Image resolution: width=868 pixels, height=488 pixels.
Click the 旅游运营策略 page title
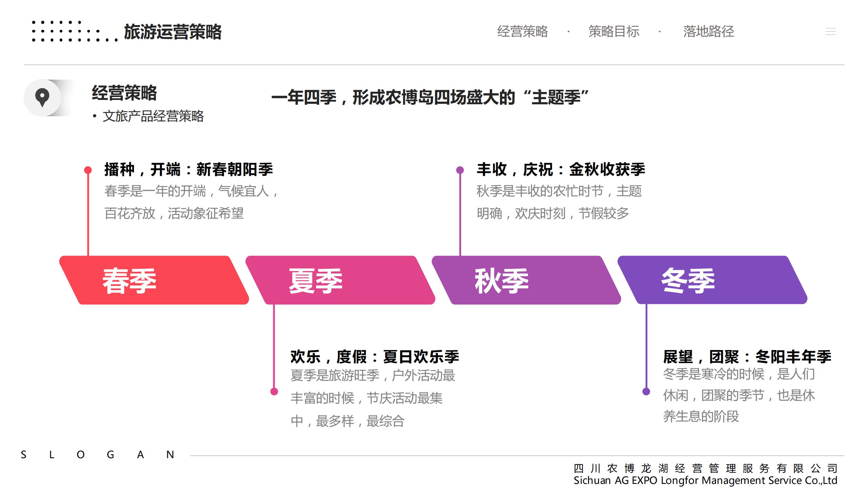coord(173,32)
